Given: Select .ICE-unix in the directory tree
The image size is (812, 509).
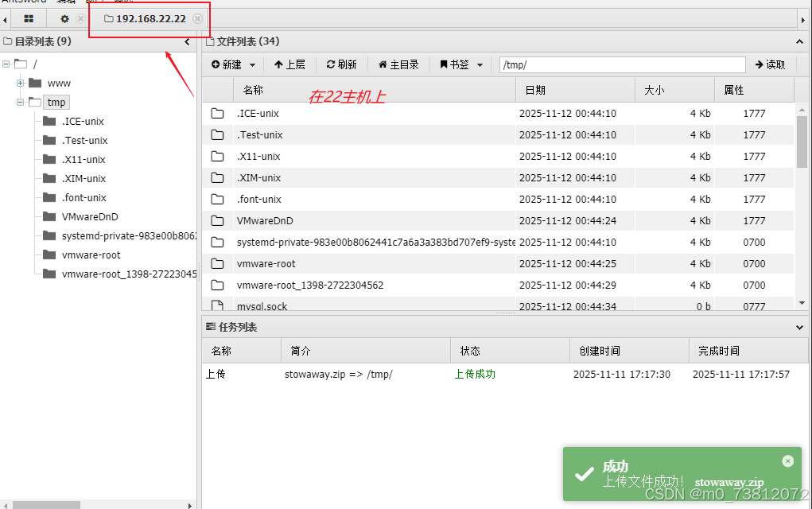Looking at the screenshot, I should pyautogui.click(x=83, y=121).
